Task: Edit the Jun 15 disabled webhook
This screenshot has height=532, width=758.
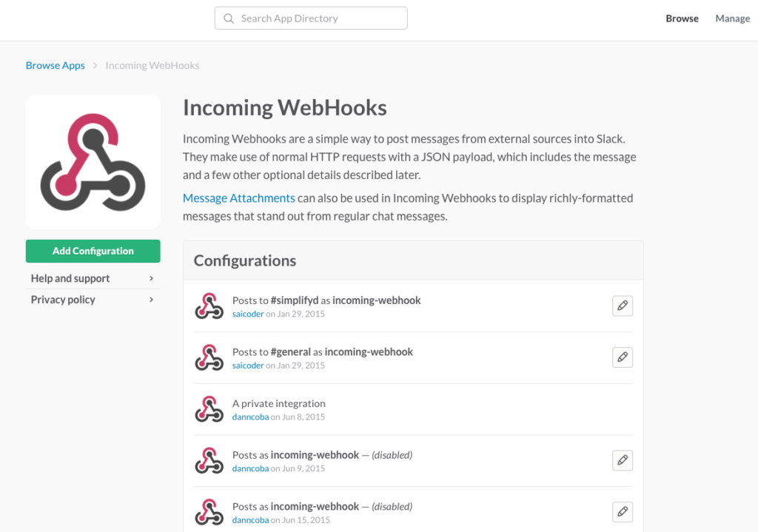Action: tap(622, 512)
